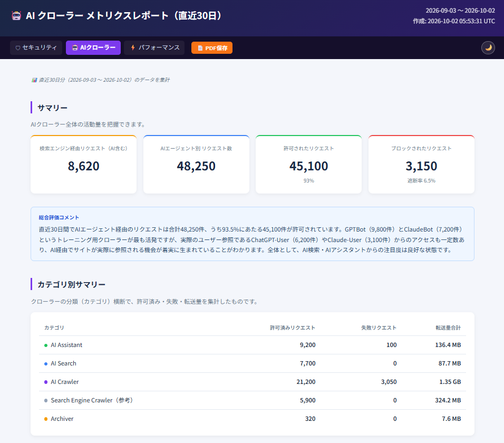Click the purple dot beside AI Crawler
Image resolution: width=504 pixels, height=443 pixels.
coord(46,382)
